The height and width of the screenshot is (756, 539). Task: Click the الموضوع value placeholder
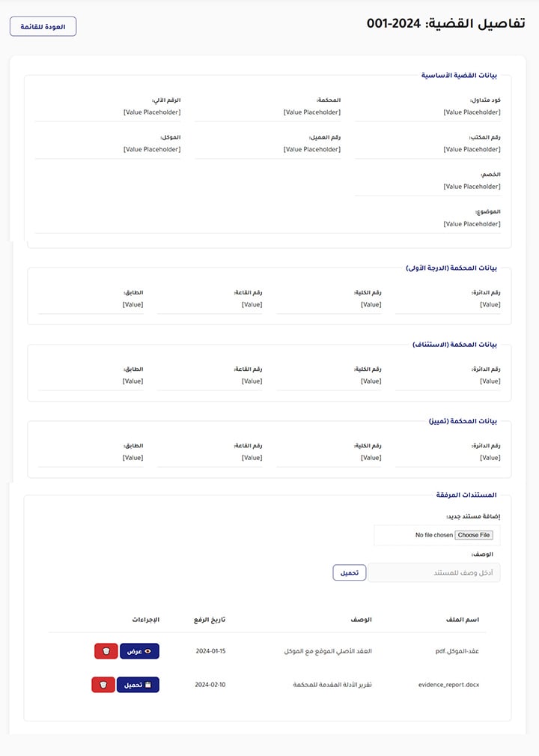point(472,224)
